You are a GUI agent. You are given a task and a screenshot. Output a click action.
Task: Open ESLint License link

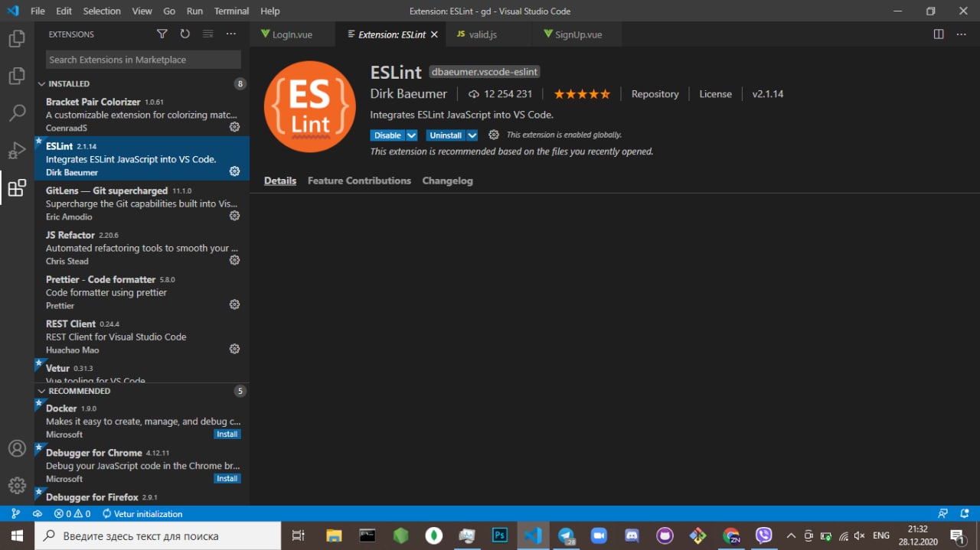tap(715, 94)
